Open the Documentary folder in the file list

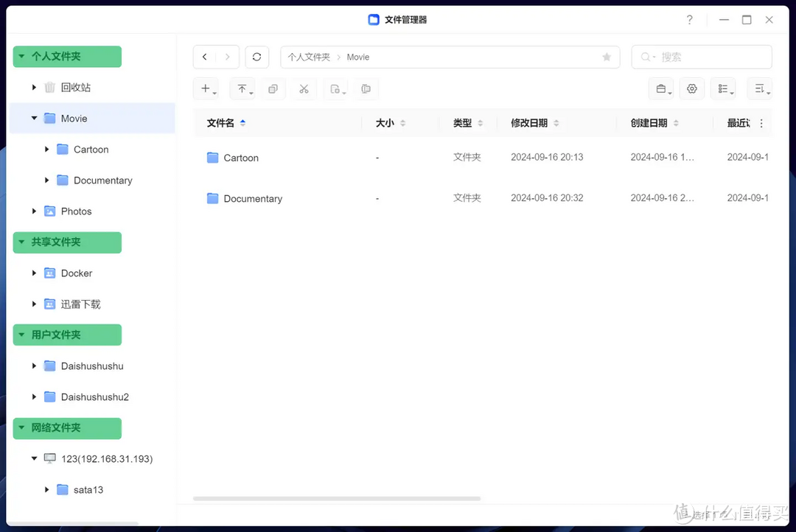[x=254, y=198]
